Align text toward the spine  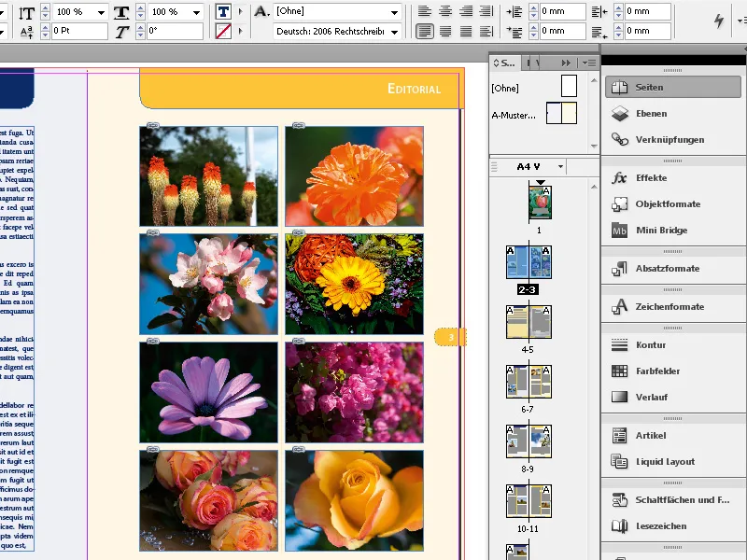(486, 11)
